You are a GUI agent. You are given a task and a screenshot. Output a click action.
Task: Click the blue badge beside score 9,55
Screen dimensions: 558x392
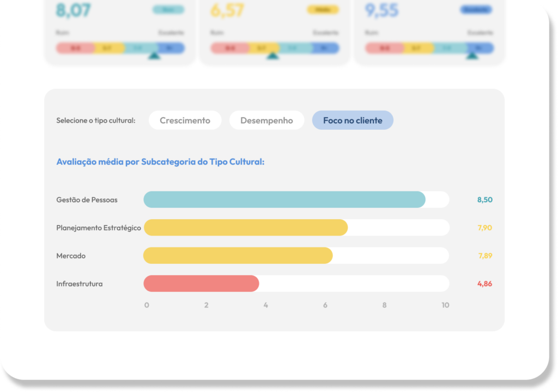(476, 10)
